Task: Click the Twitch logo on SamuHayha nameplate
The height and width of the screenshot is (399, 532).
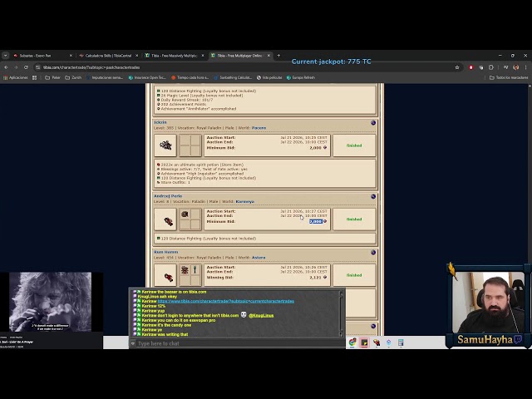Action: coord(518,339)
